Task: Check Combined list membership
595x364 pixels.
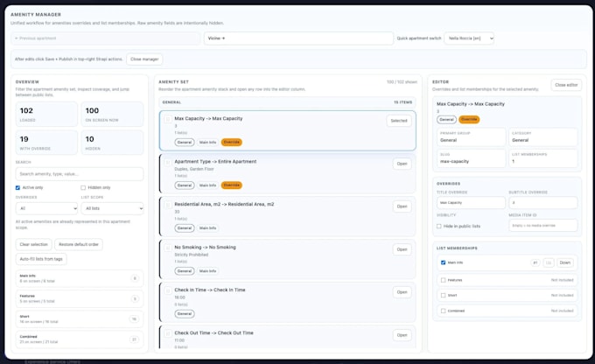Action: click(x=443, y=311)
